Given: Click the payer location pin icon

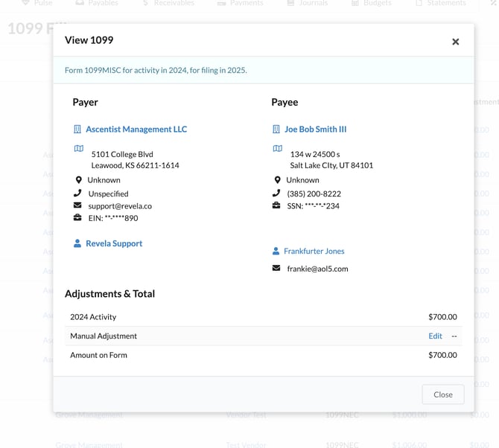Looking at the screenshot, I should (x=78, y=180).
